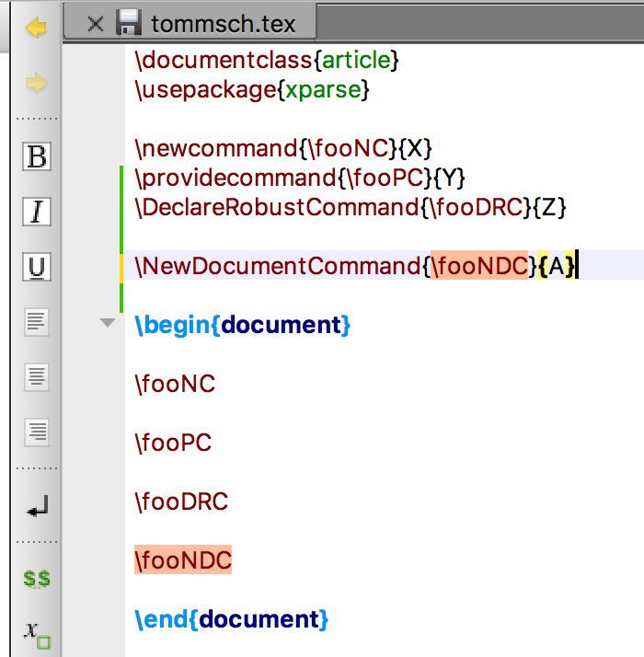Click the \fooPC line in document body
Viewport: 644px width, 657px height.
pyautogui.click(x=173, y=443)
